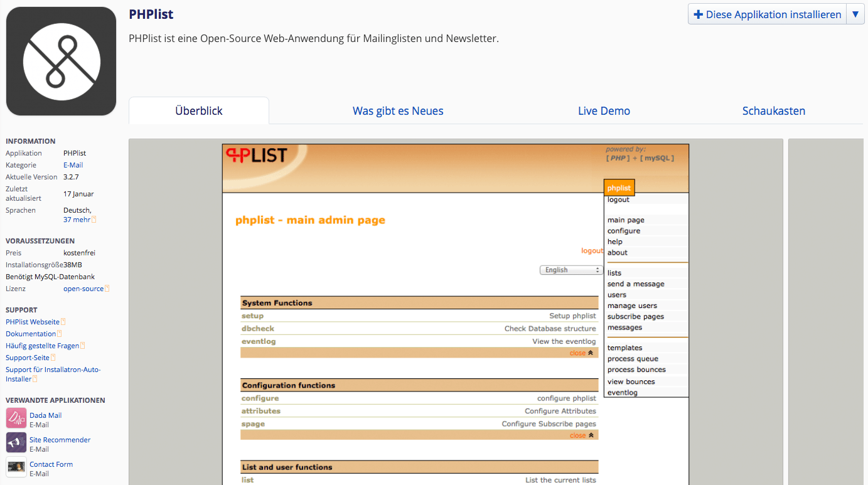
Task: Select the Site Recommender application icon
Action: pos(16,442)
